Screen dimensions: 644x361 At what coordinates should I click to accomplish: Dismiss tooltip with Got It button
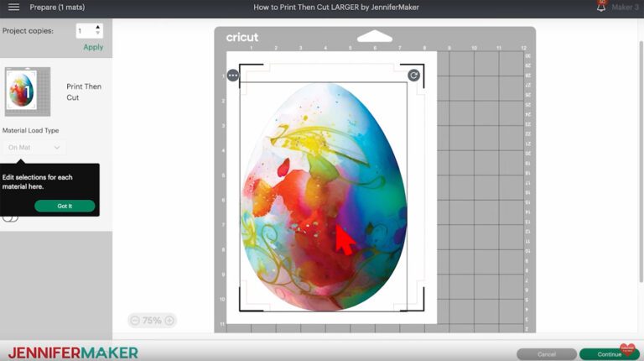pos(65,206)
